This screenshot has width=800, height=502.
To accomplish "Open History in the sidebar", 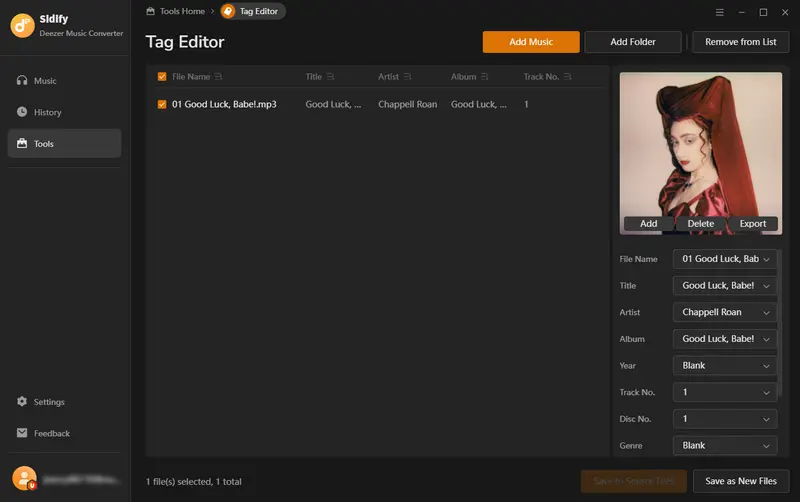I will pos(64,112).
